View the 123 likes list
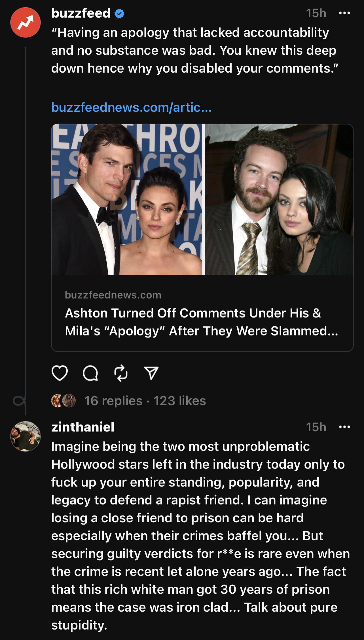This screenshot has height=640, width=364. pyautogui.click(x=180, y=401)
